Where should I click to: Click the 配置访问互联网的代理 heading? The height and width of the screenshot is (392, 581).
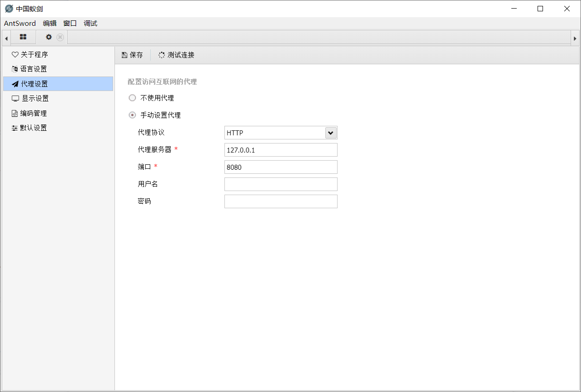click(162, 82)
